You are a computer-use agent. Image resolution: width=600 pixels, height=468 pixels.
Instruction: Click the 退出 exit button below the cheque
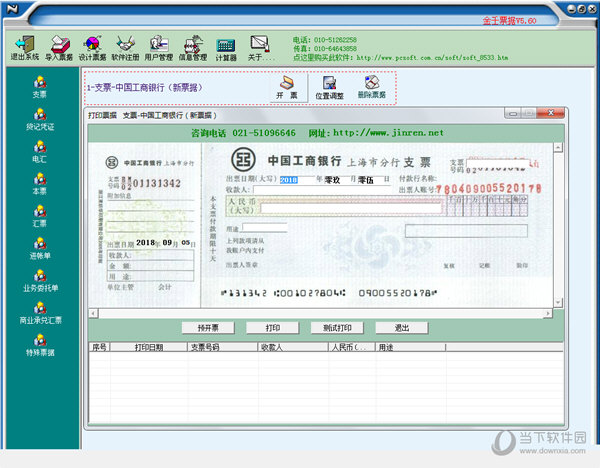click(402, 328)
